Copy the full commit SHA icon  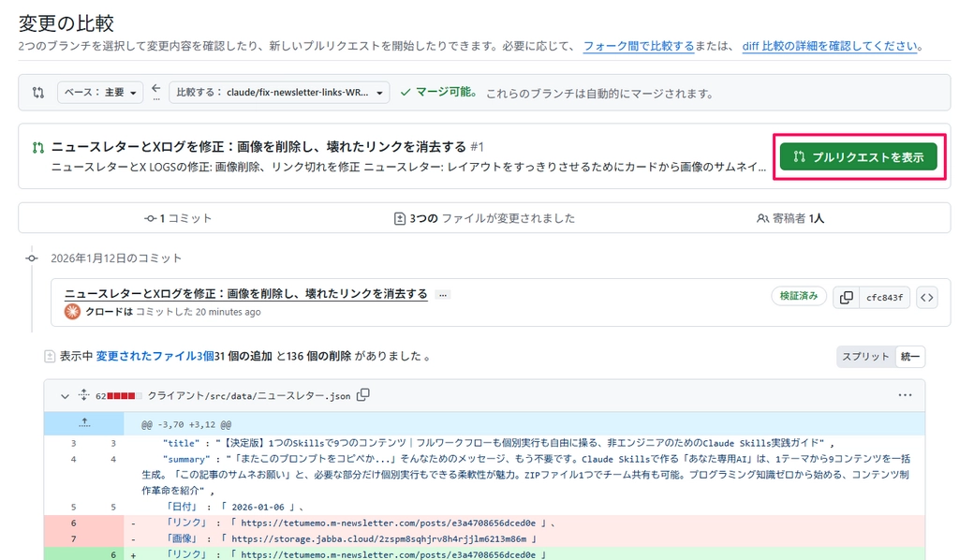847,298
